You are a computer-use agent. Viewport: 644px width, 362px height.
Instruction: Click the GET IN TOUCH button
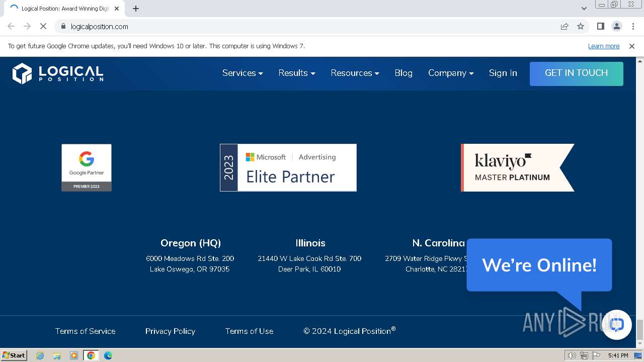[577, 73]
